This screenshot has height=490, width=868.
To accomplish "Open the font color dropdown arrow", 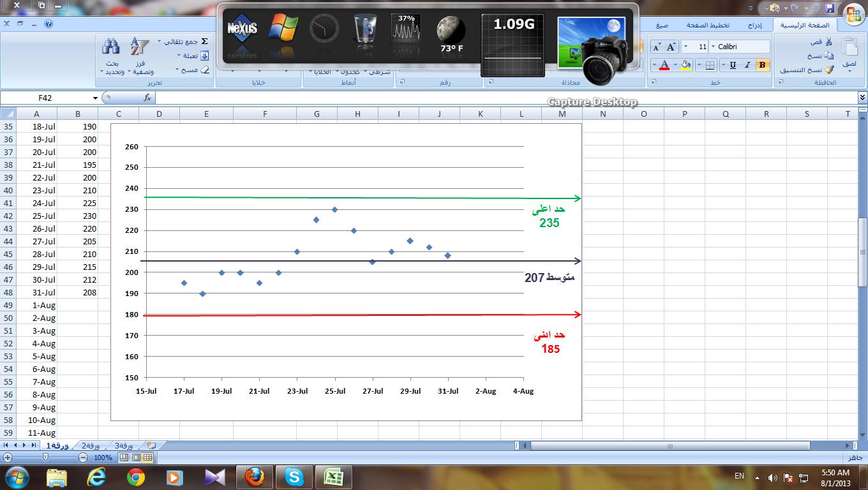I will point(655,65).
